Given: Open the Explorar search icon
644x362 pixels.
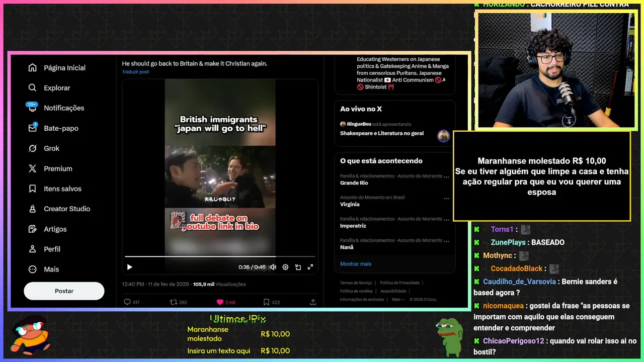Looking at the screenshot, I should (33, 88).
